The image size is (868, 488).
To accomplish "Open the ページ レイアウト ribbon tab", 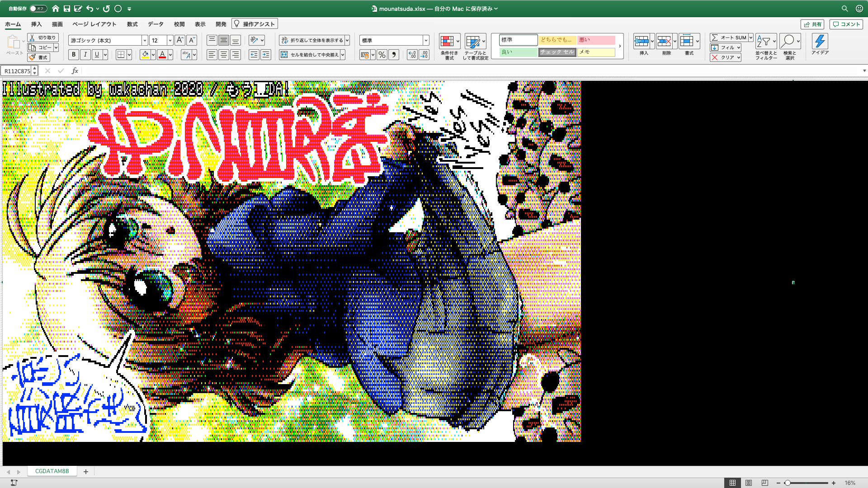I will [94, 24].
